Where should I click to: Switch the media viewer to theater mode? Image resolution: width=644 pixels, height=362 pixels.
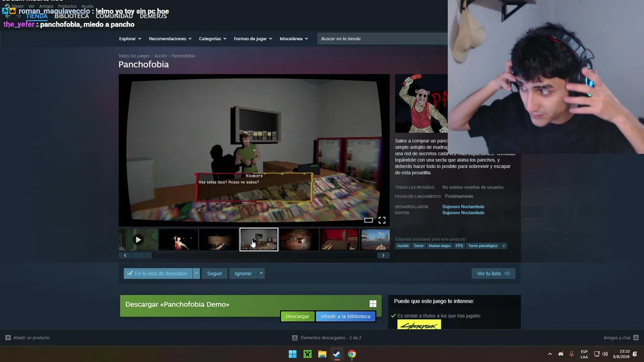pyautogui.click(x=368, y=220)
